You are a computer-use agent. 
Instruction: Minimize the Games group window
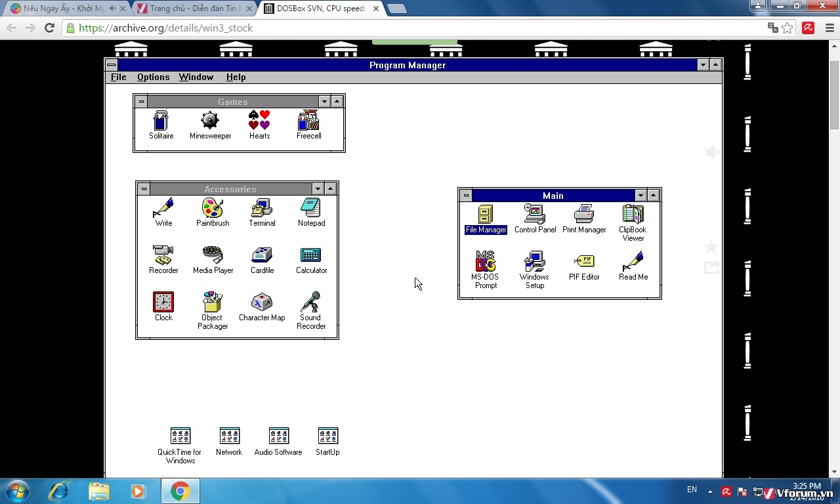click(x=324, y=101)
